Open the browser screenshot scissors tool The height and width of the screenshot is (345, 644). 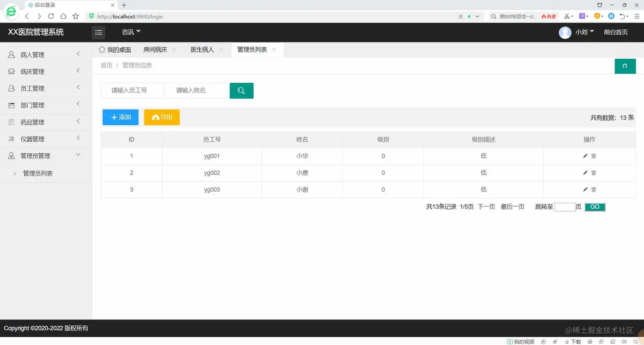click(567, 16)
